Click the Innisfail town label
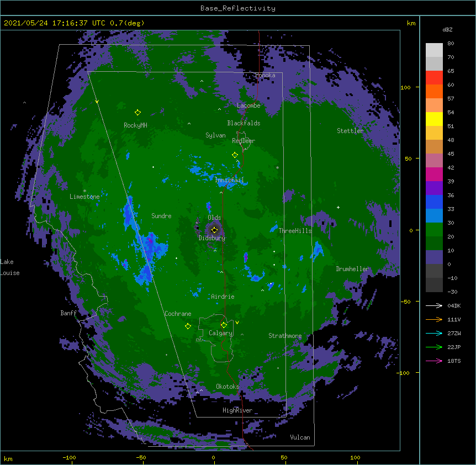 [x=230, y=180]
